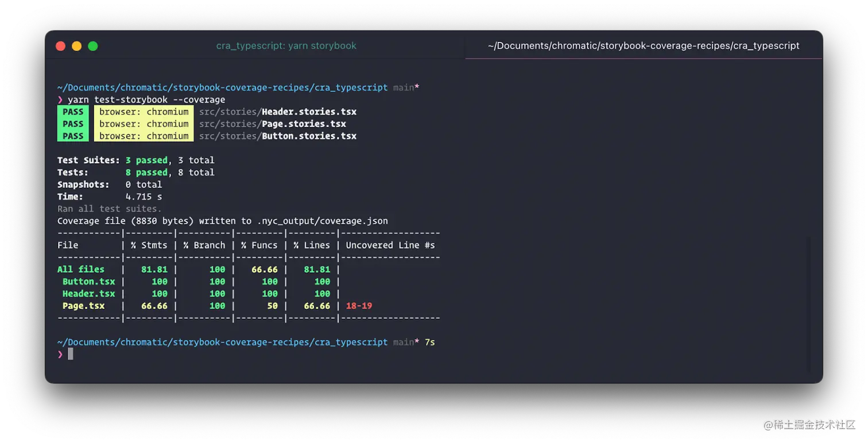This screenshot has height=443, width=868.
Task: Click the % Funcs column header
Action: (259, 245)
